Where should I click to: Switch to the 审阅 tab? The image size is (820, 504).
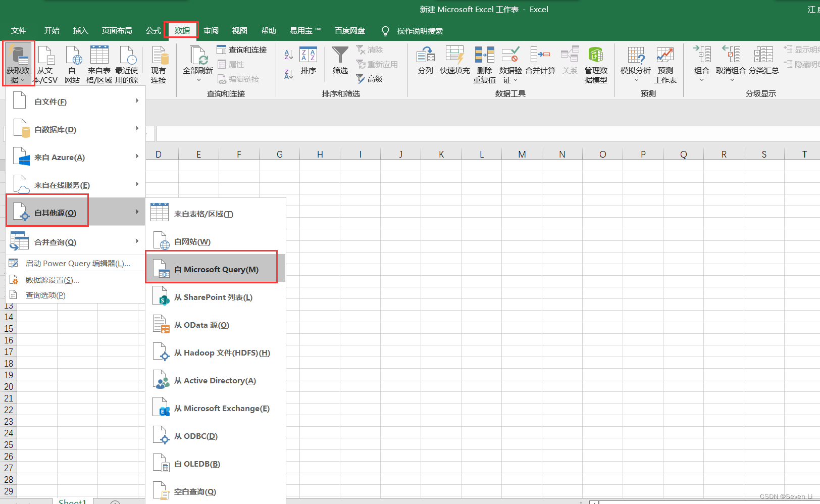point(211,31)
